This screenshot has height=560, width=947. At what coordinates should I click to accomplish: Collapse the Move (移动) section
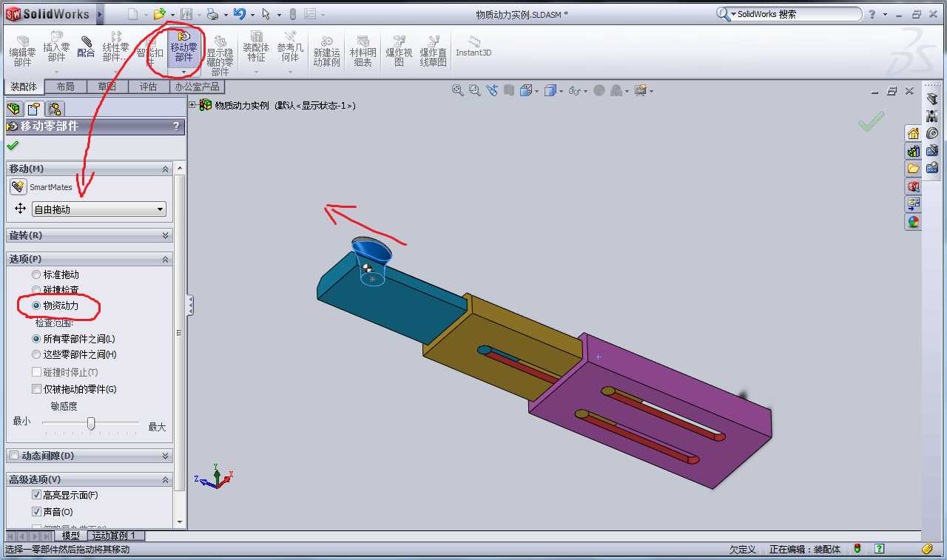coord(166,169)
